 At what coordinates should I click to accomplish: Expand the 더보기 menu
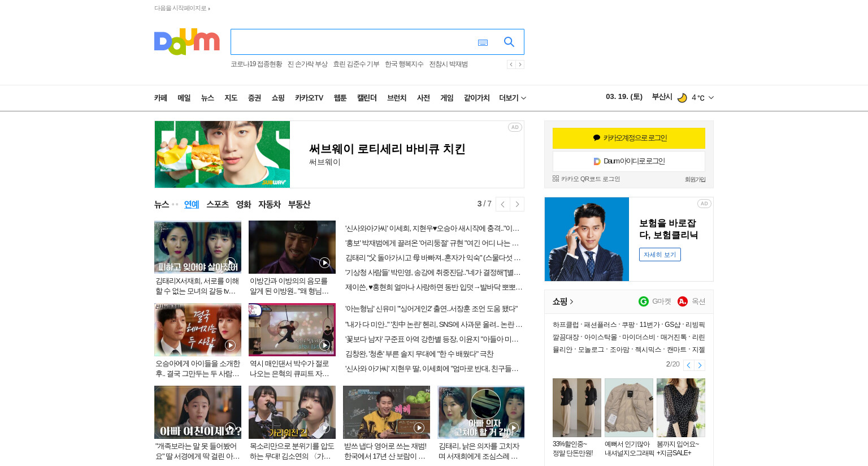[513, 98]
